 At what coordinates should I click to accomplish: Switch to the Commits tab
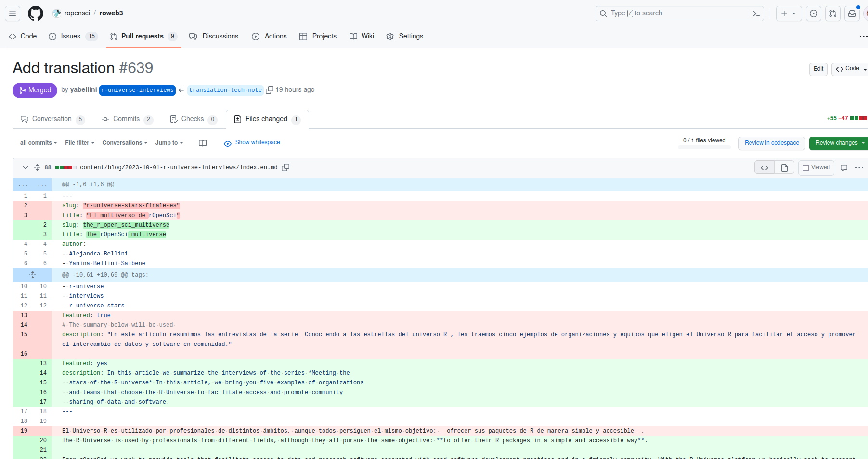click(127, 119)
